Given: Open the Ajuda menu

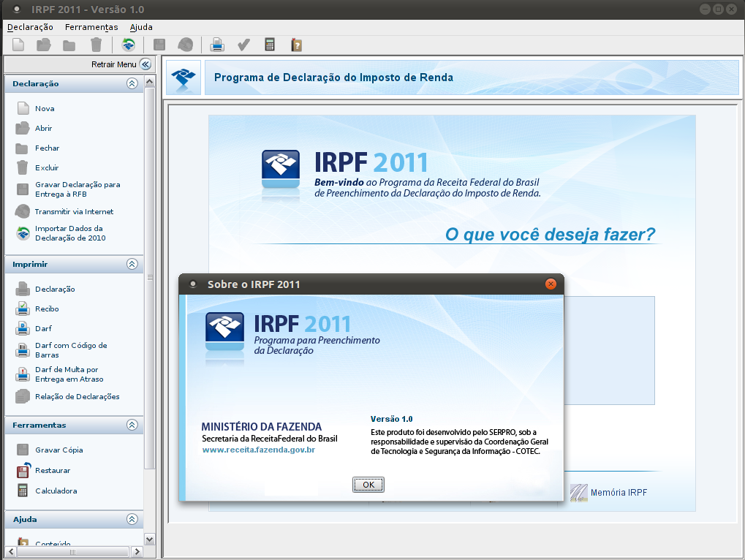Looking at the screenshot, I should 141,27.
